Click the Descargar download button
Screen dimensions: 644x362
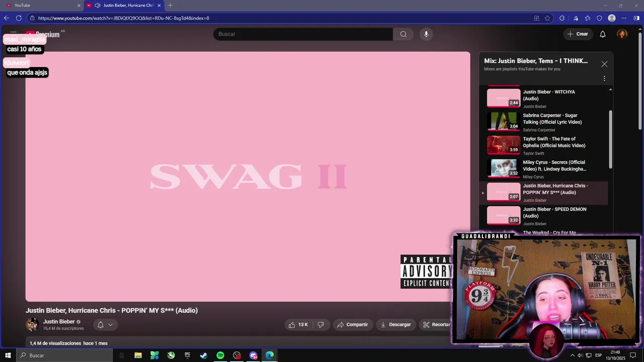pos(396,325)
